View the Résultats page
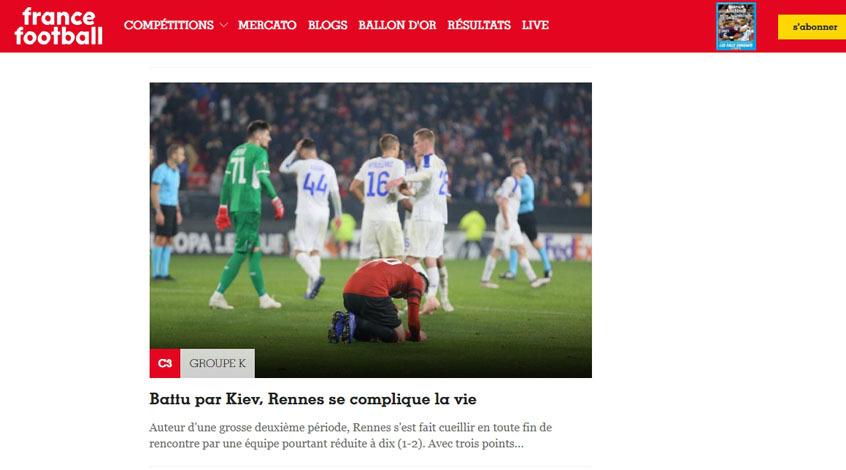 [x=479, y=25]
